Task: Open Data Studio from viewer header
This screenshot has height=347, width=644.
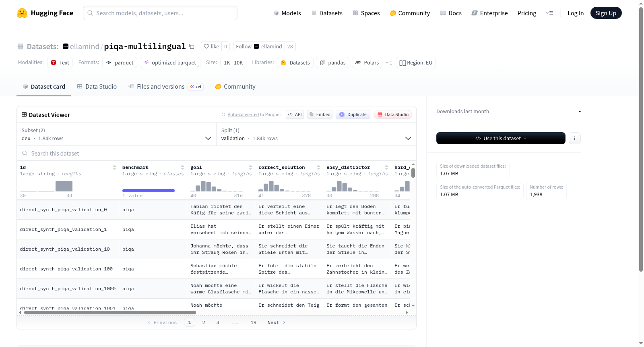Action: click(x=393, y=114)
